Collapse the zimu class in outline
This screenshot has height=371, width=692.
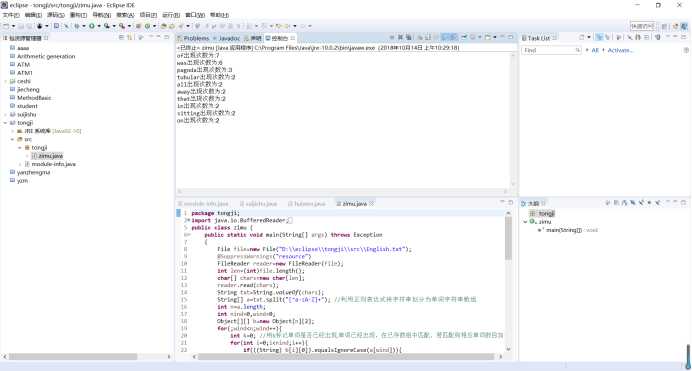coord(525,222)
